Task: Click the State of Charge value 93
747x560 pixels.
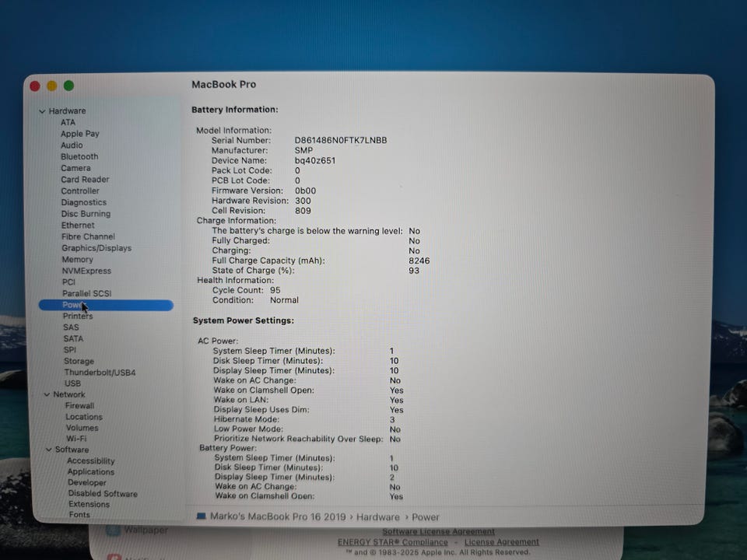Action: pos(414,271)
